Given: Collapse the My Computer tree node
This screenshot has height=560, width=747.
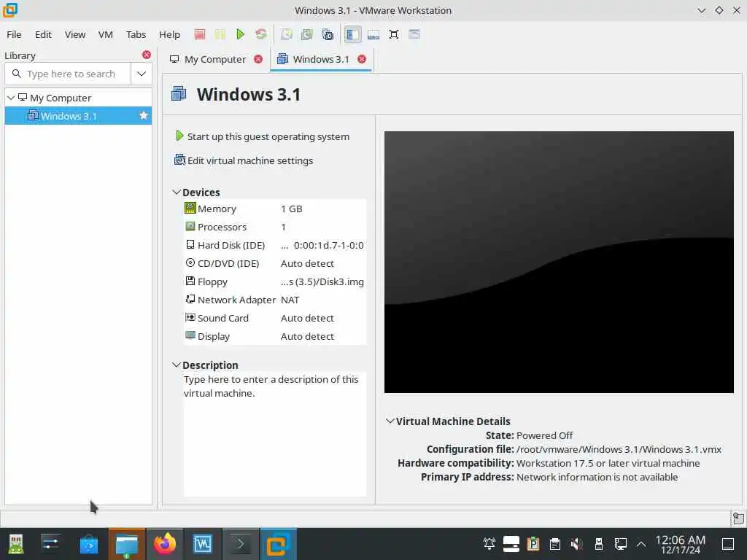Looking at the screenshot, I should click(x=11, y=98).
